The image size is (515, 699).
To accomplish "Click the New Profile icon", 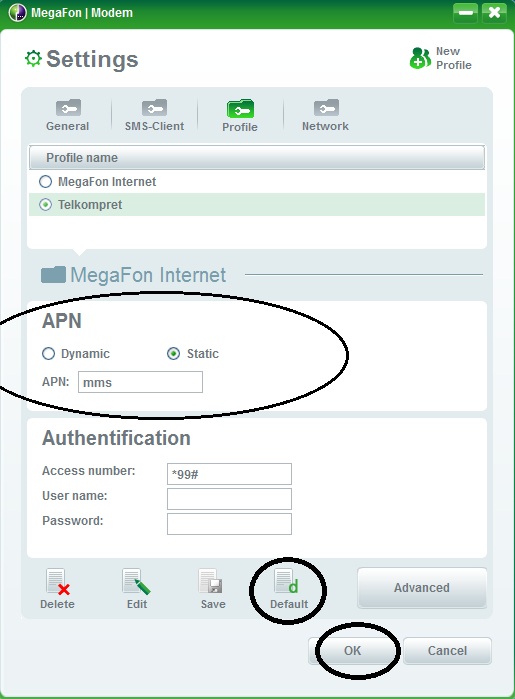I will point(420,58).
